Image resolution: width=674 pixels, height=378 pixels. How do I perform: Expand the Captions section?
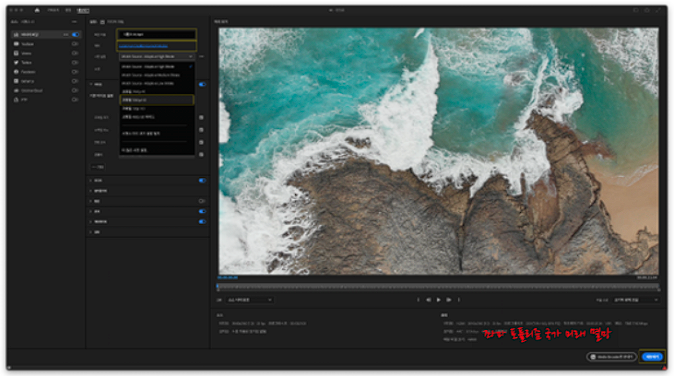[91, 201]
